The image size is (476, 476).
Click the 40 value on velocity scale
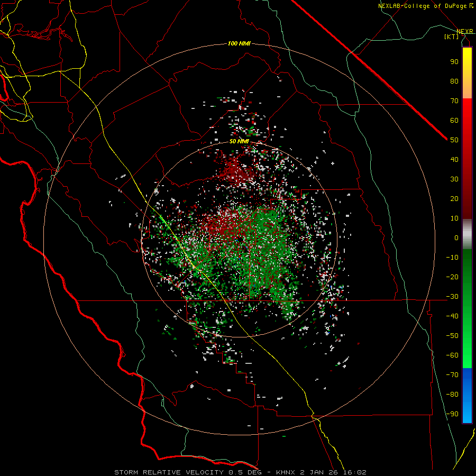pyautogui.click(x=454, y=160)
